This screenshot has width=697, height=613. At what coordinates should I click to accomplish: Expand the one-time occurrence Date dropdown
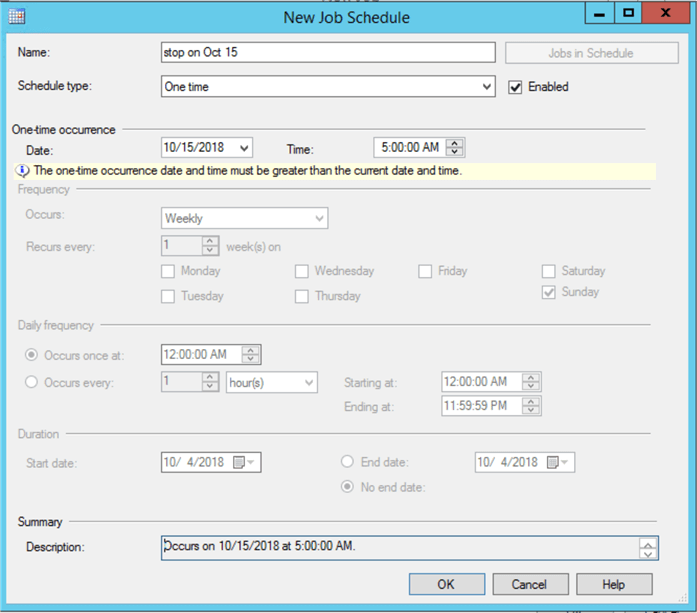click(x=245, y=148)
